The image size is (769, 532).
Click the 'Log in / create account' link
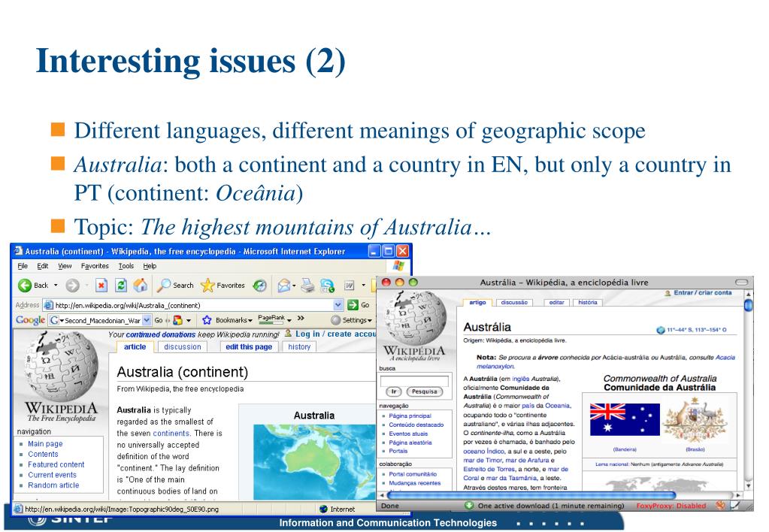tap(335, 334)
